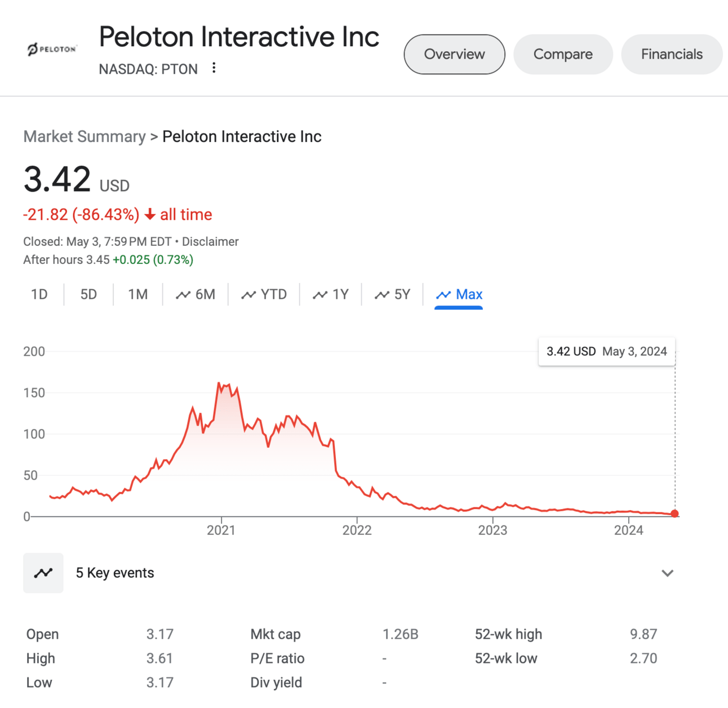Show year-to-date YTD chart
Viewport: 728px width, 708px height.
[x=264, y=294]
